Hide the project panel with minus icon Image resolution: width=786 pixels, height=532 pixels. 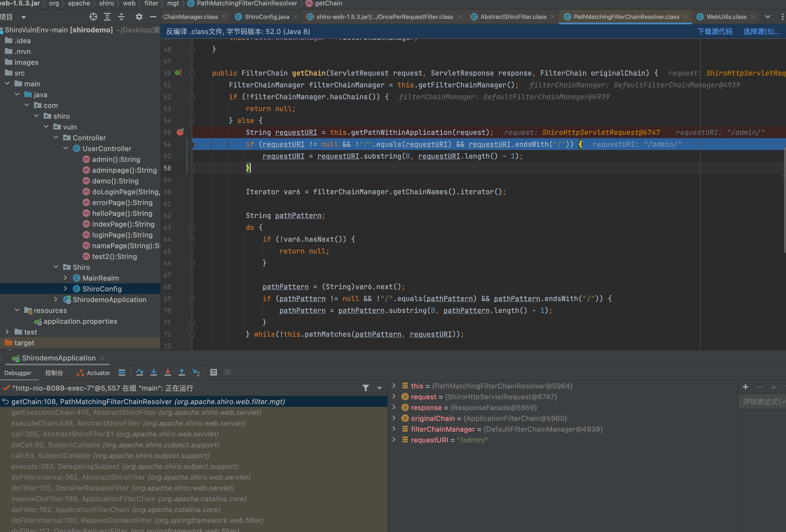[x=153, y=16]
